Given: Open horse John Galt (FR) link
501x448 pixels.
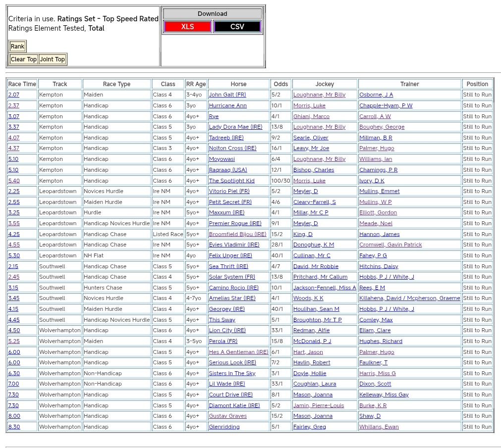Looking at the screenshot, I should (x=227, y=95).
